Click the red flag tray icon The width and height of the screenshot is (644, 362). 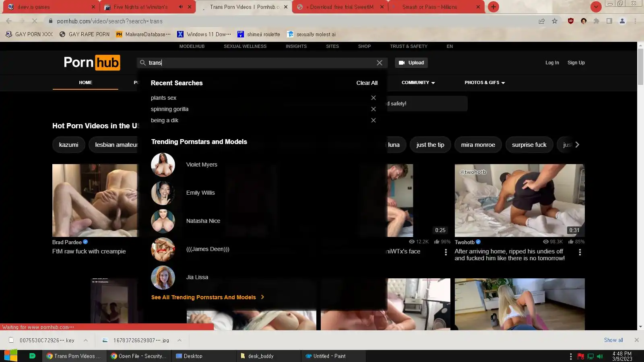click(x=580, y=356)
